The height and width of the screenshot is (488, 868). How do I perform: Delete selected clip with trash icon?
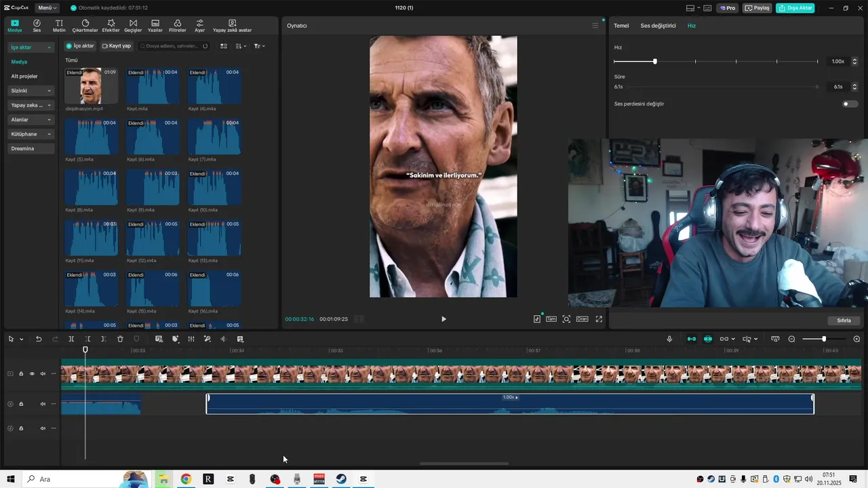click(120, 339)
